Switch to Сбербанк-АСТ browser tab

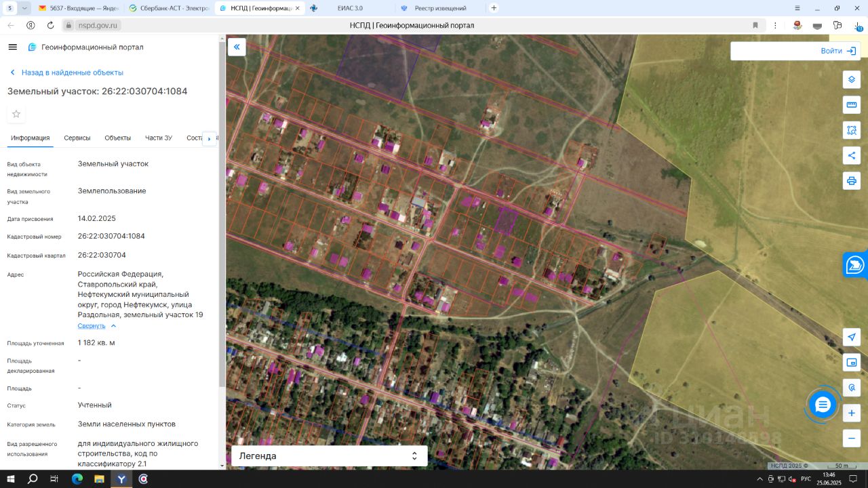(x=170, y=8)
